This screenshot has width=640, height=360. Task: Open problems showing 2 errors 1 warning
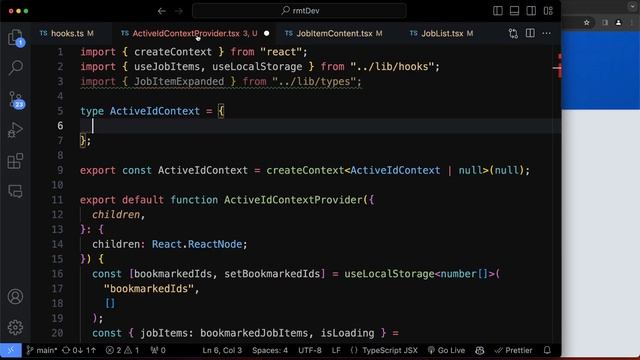[x=122, y=350]
